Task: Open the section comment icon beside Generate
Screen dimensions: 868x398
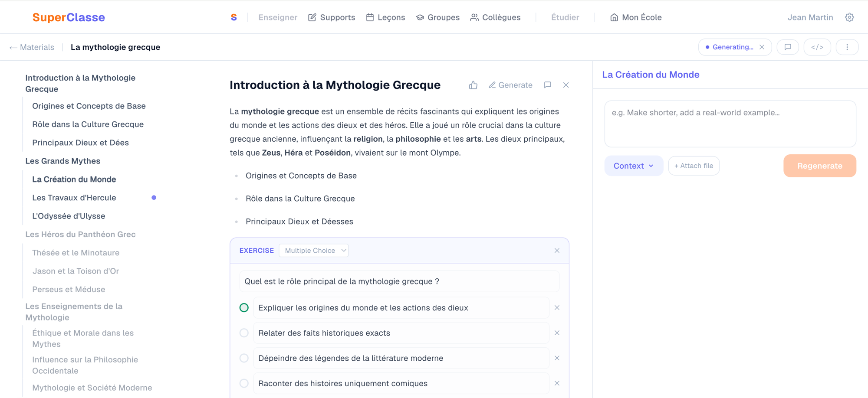Action: pos(548,85)
